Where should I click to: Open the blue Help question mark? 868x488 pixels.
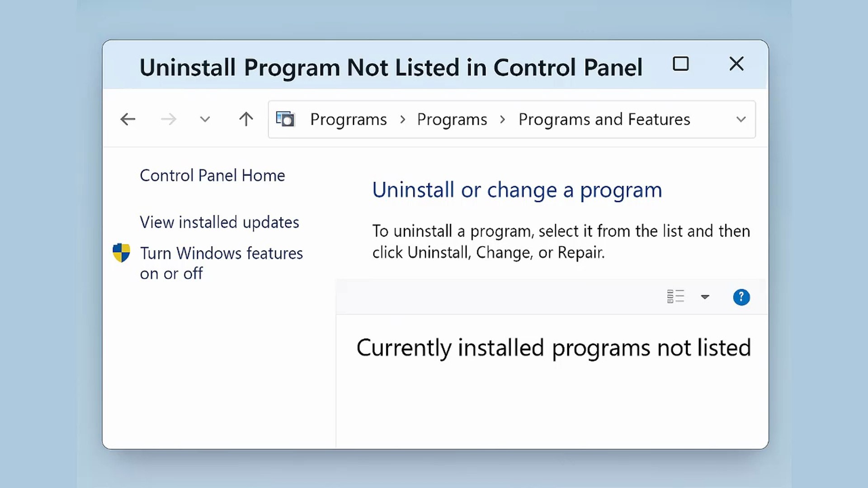click(741, 297)
